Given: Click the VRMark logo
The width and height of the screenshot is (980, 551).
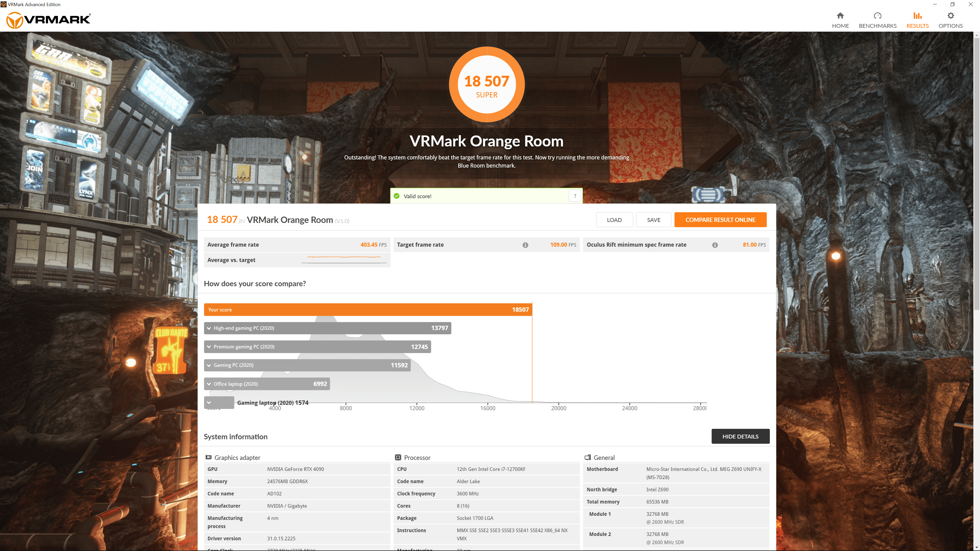Looking at the screenshot, I should 49,20.
